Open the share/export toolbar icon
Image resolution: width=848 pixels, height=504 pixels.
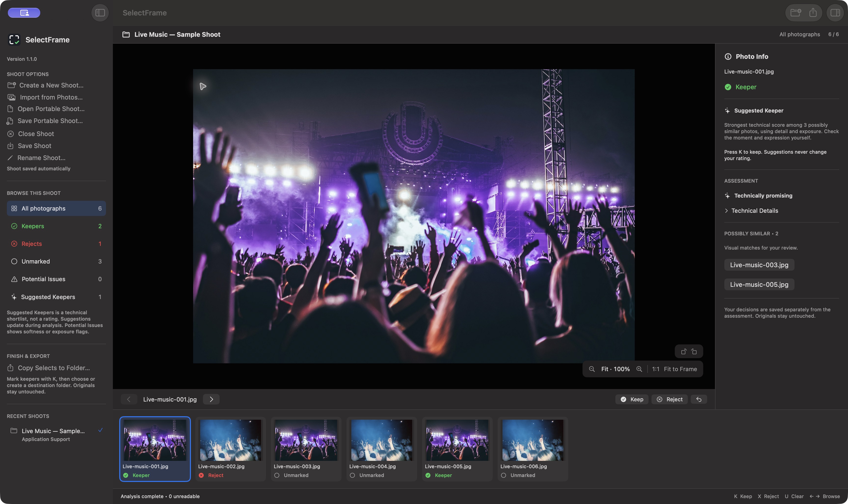(813, 13)
